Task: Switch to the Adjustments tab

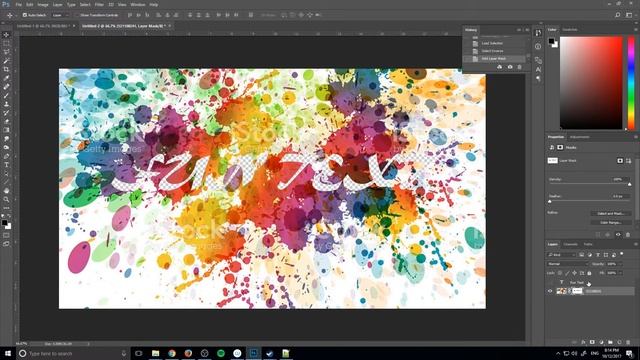Action: (580, 137)
